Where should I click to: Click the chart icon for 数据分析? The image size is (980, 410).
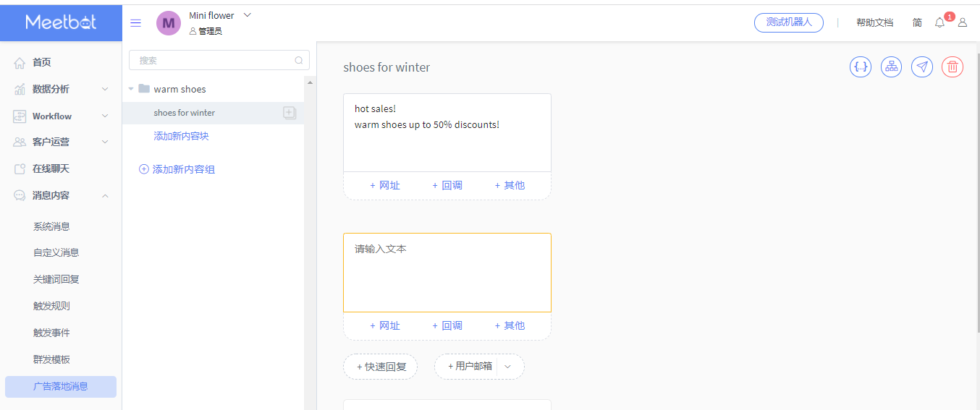[20, 90]
